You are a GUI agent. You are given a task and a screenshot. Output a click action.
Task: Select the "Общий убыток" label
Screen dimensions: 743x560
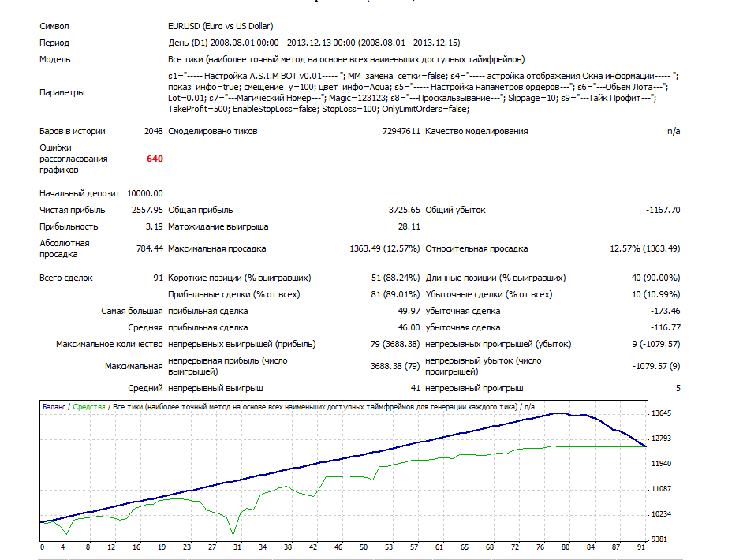[455, 210]
